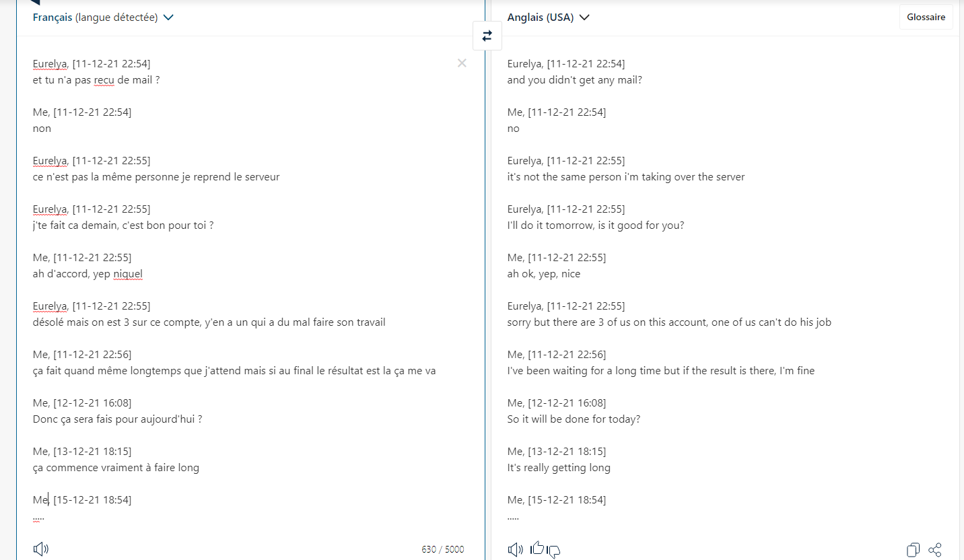This screenshot has height=560, width=964.
Task: Listen to the French source text
Action: [x=41, y=549]
